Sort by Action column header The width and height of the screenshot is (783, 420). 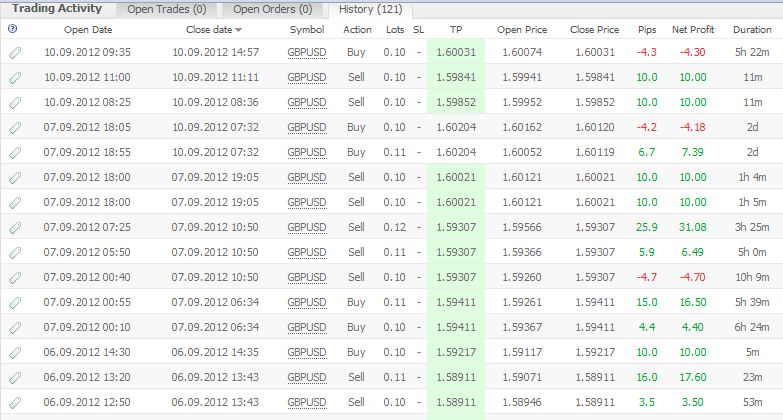[x=357, y=29]
